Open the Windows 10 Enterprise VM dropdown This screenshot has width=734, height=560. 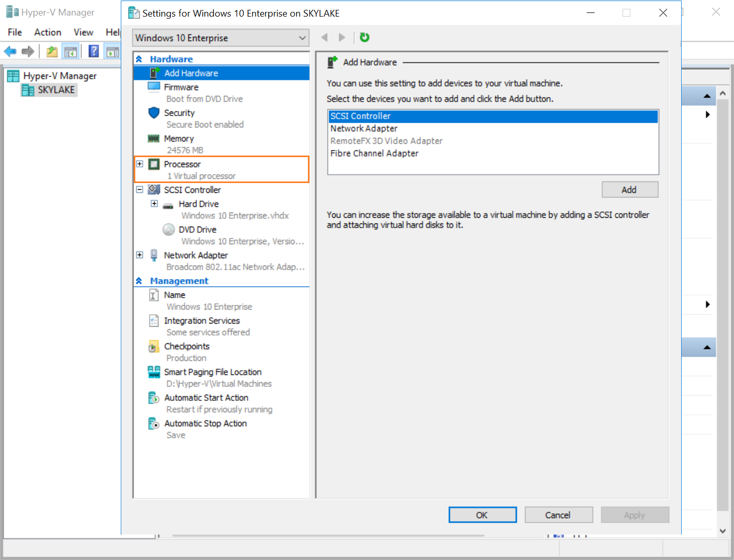tap(221, 38)
